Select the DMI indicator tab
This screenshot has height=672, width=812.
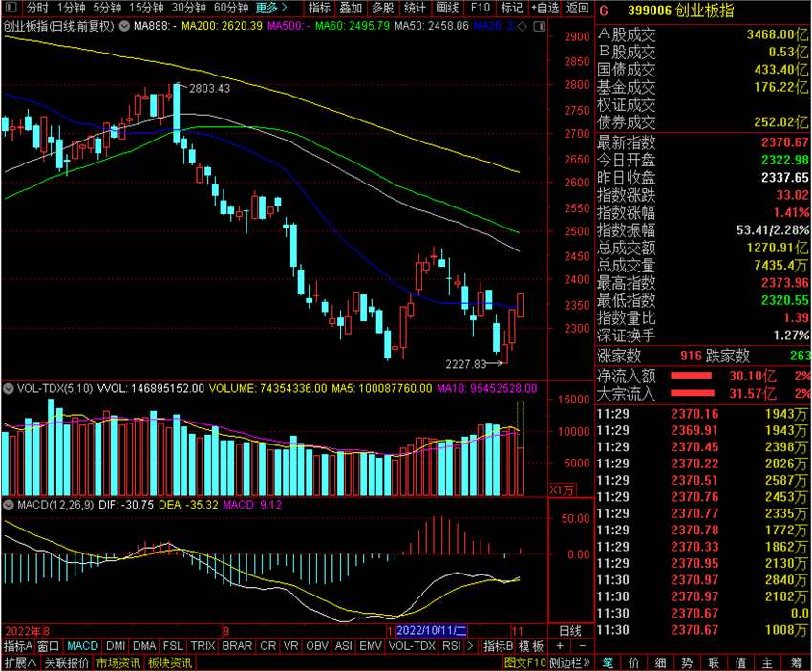pyautogui.click(x=116, y=646)
